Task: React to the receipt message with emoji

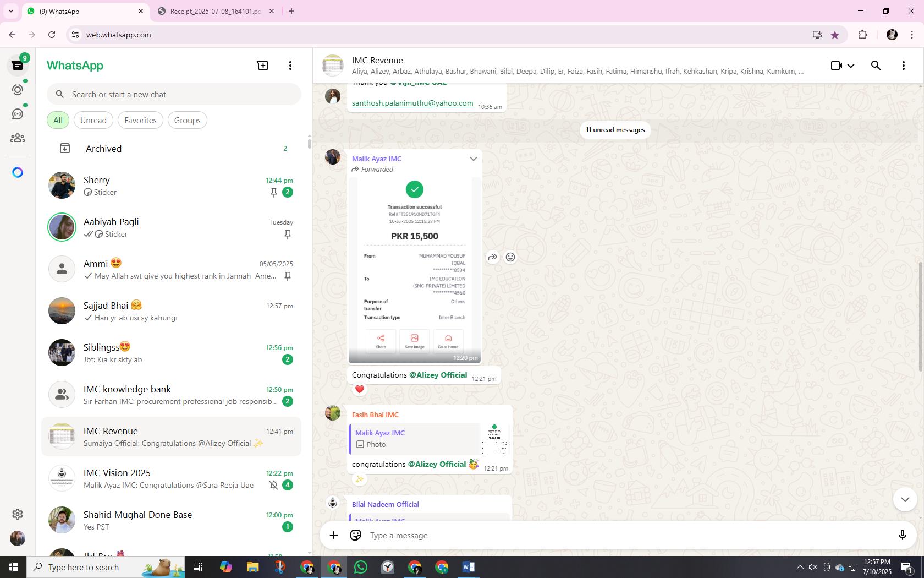Action: (510, 257)
